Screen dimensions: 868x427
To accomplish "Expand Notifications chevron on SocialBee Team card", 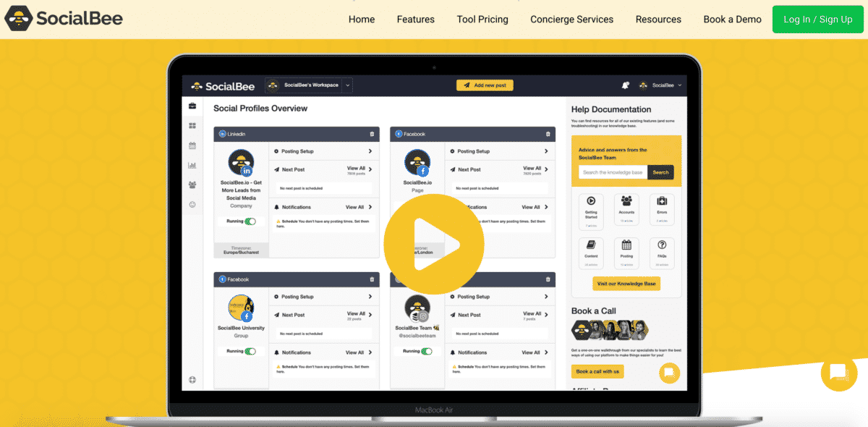I will pos(546,352).
